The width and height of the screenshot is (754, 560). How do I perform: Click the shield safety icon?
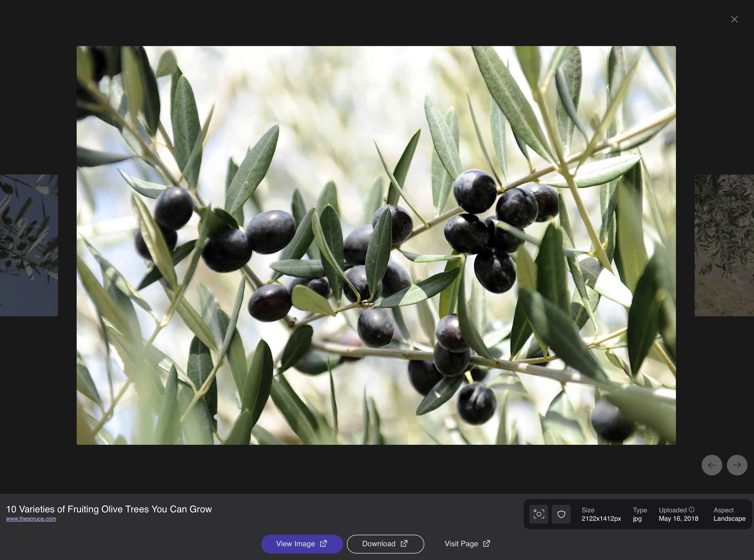point(561,514)
